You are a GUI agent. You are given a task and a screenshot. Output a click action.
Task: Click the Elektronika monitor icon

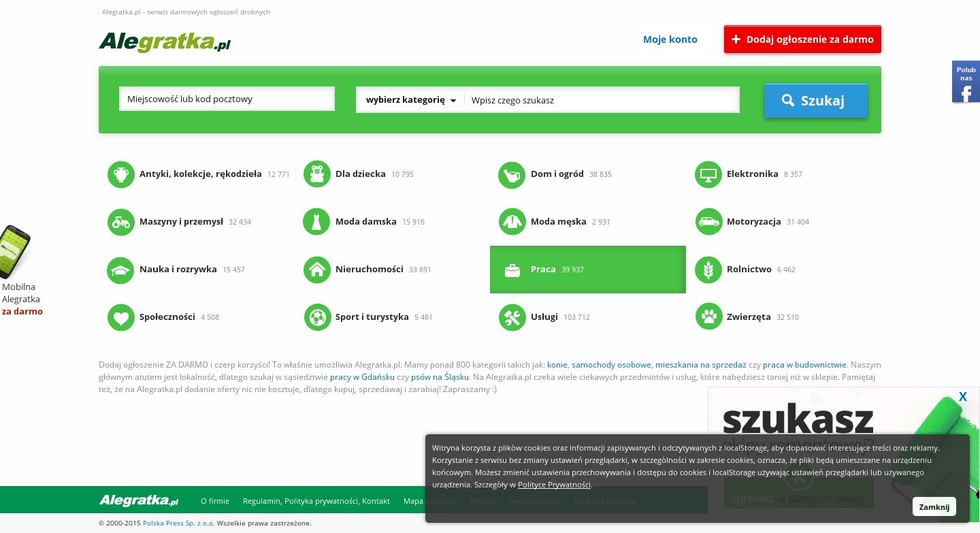point(708,174)
